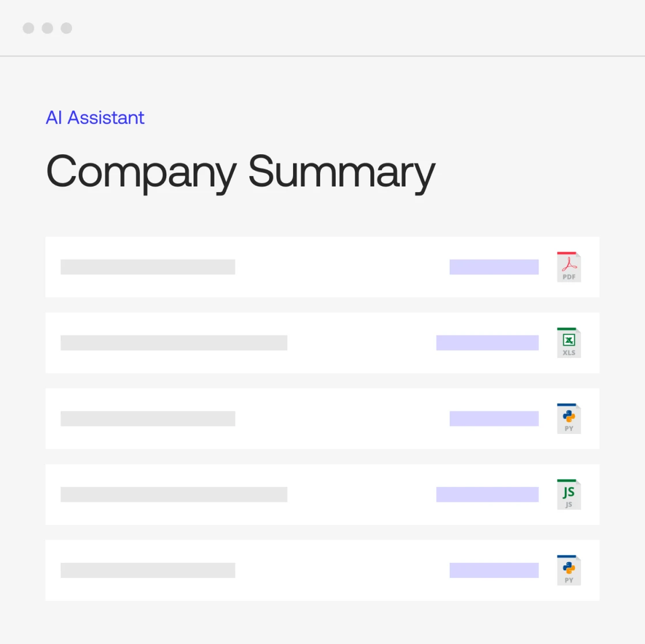
Task: Click the purple tag beside the PDF icon
Action: 494,267
